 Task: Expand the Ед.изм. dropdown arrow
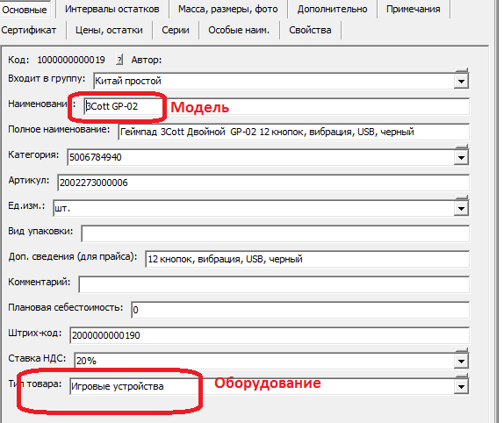(461, 209)
